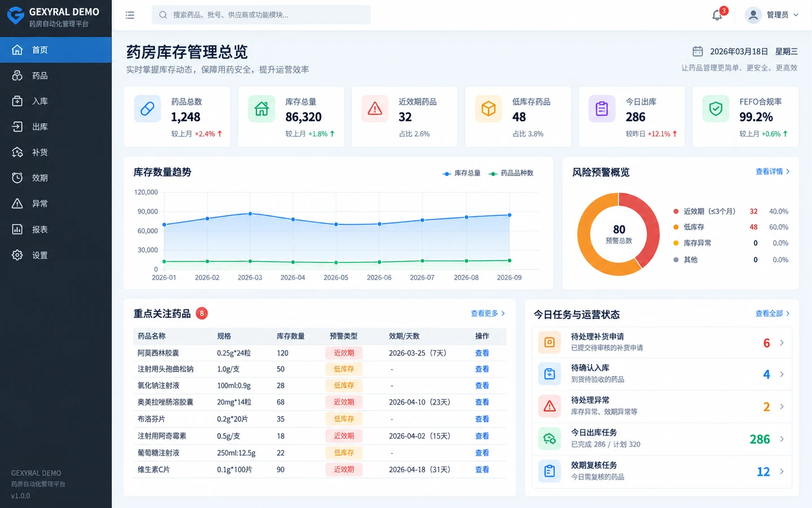
Task: Click the FEFO合规率 shield check icon
Action: [x=716, y=109]
